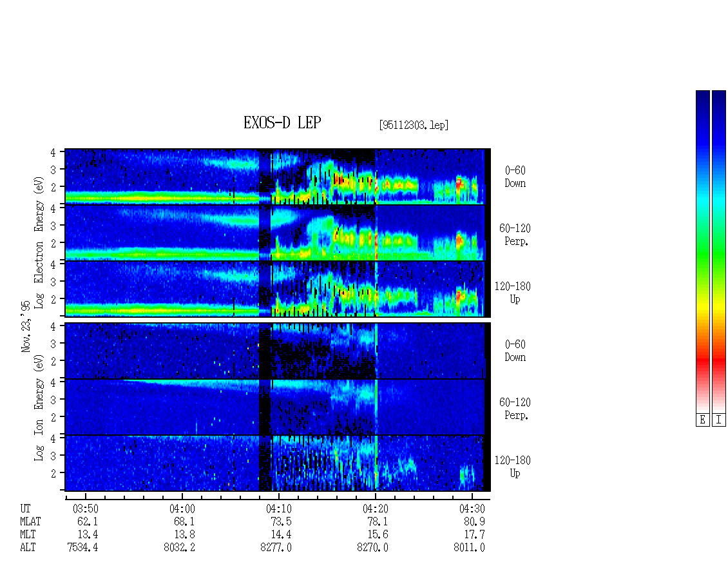728x564 pixels.
Task: Select the 60-120 Perp. label beside the electron panel
Action: 515,235
